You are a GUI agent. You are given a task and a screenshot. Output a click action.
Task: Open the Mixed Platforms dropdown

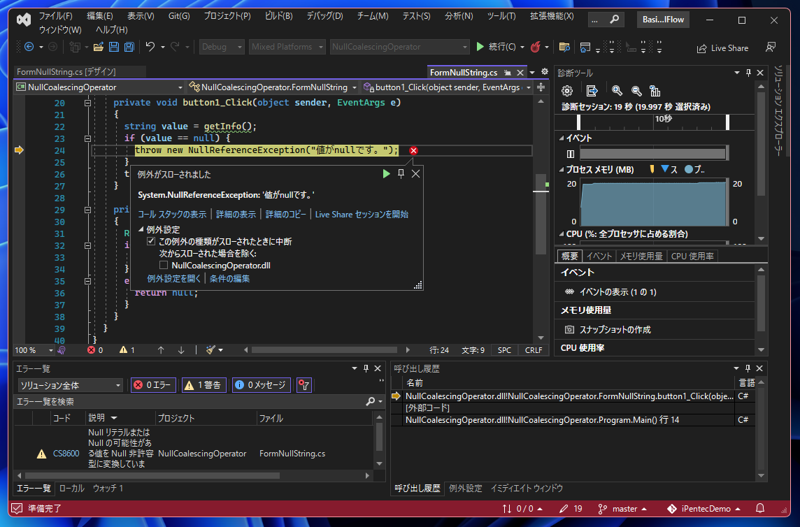[287, 47]
